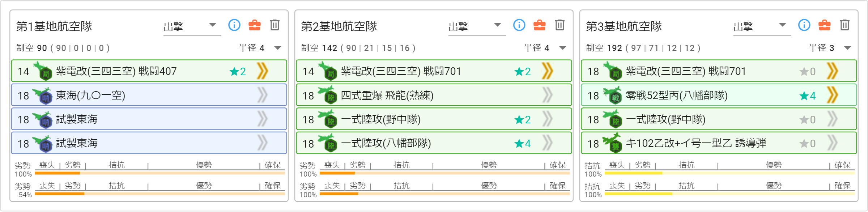Delete 第1基地航空隊 with trash icon
The height and width of the screenshot is (212, 868).
[x=275, y=25]
